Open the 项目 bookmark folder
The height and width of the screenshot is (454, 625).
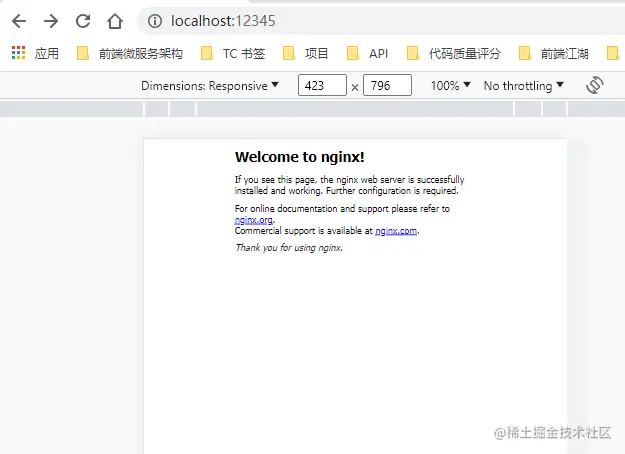305,53
